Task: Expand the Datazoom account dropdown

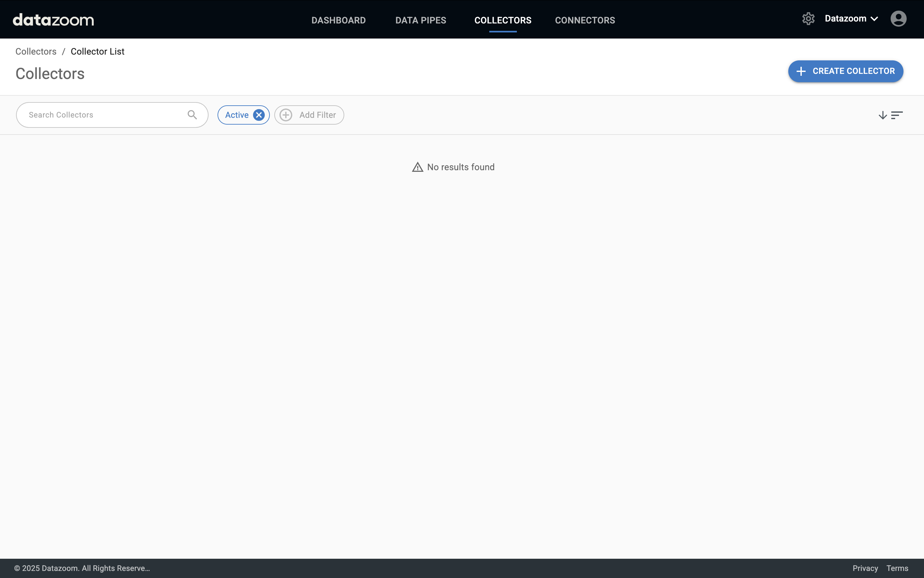Action: [851, 19]
